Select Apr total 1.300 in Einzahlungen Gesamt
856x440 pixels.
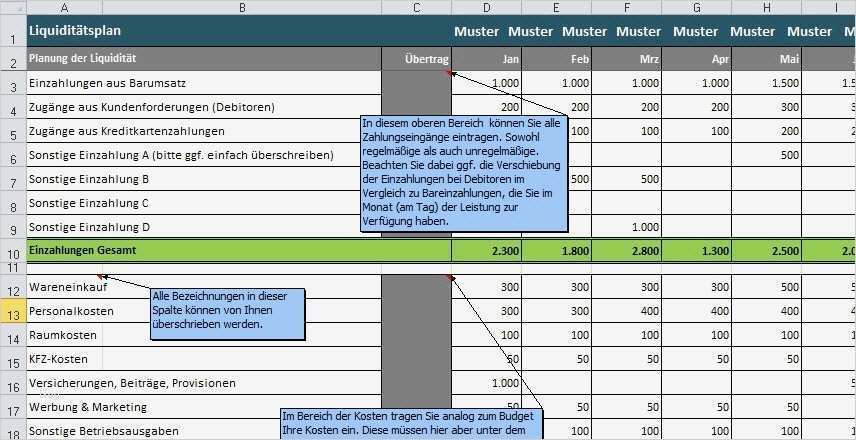click(696, 251)
